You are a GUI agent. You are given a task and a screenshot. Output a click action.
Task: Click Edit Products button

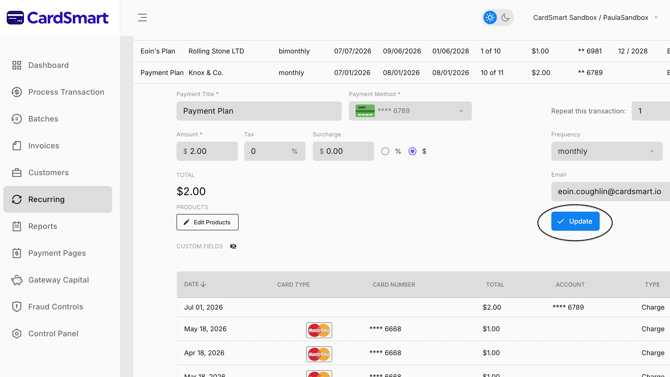(207, 222)
